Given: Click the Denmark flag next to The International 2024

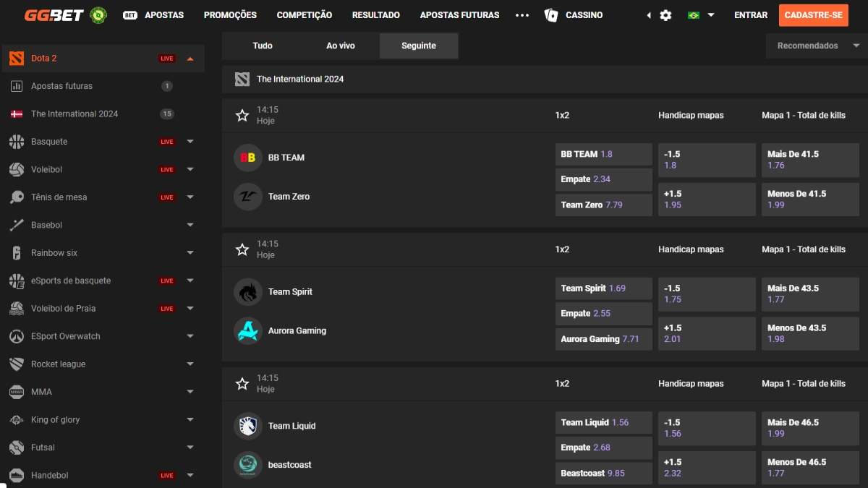Looking at the screenshot, I should click(x=17, y=114).
